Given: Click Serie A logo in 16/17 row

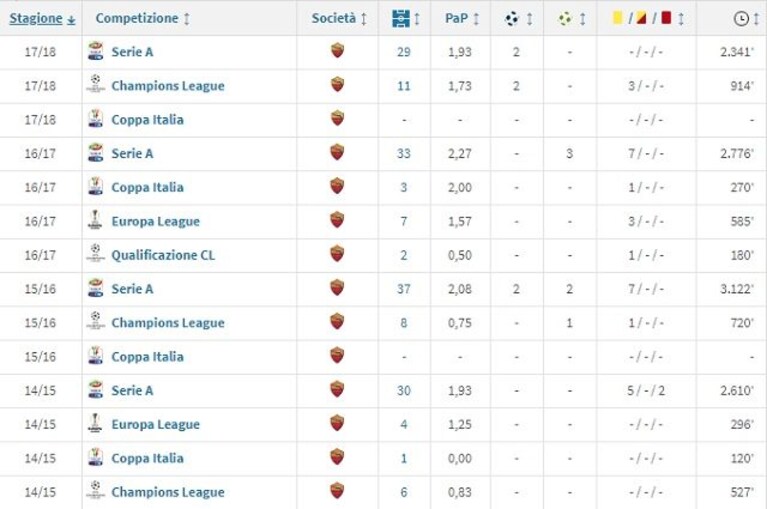Looking at the screenshot, I should click(x=95, y=153).
